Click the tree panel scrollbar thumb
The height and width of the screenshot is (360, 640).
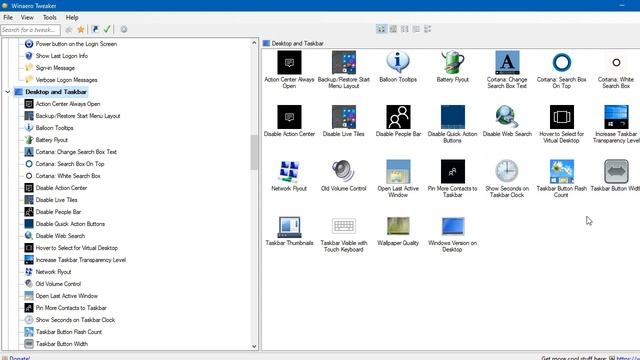point(254,152)
